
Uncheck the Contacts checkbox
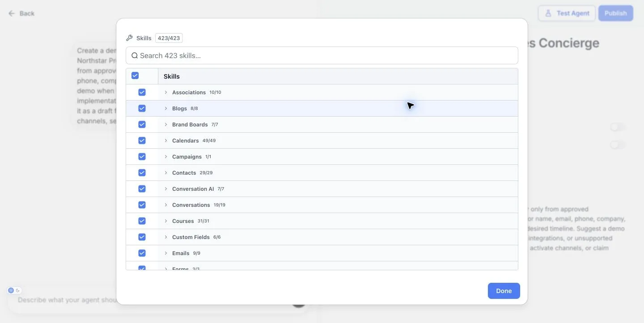[142, 172]
